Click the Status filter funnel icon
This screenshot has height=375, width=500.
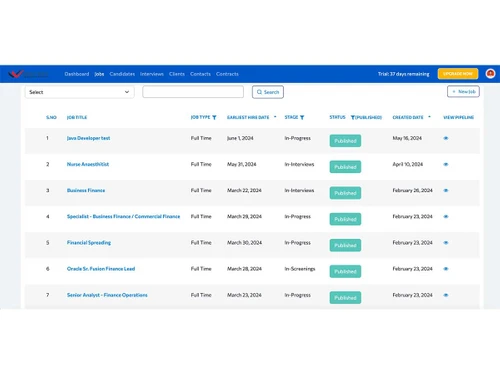point(353,117)
